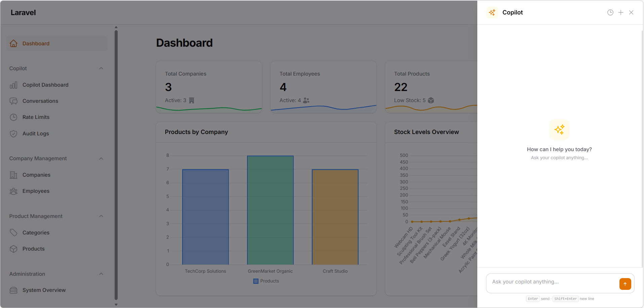This screenshot has width=644, height=308.
Task: Toggle Products legend in bar chart
Action: (x=266, y=281)
